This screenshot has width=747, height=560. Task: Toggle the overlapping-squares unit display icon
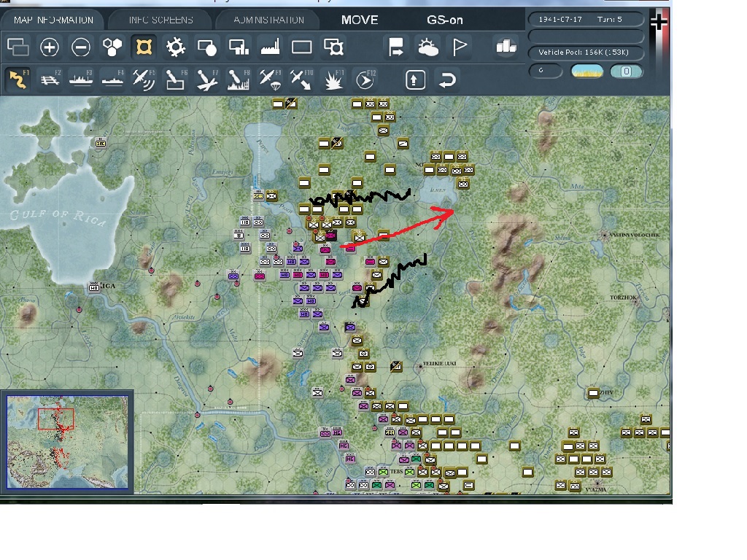18,47
